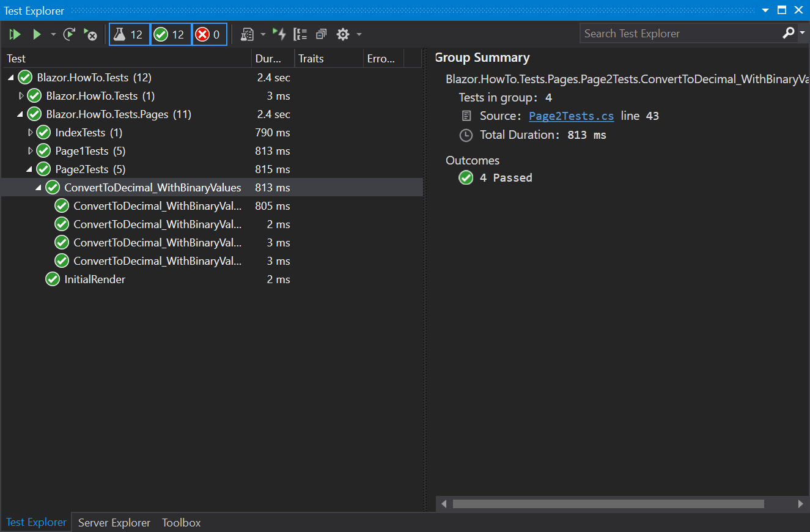
Task: Open the Page2Tests.cs source link
Action: click(571, 116)
